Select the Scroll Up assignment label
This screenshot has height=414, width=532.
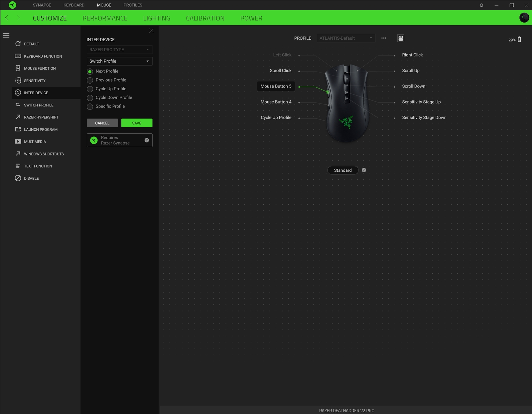click(x=411, y=71)
